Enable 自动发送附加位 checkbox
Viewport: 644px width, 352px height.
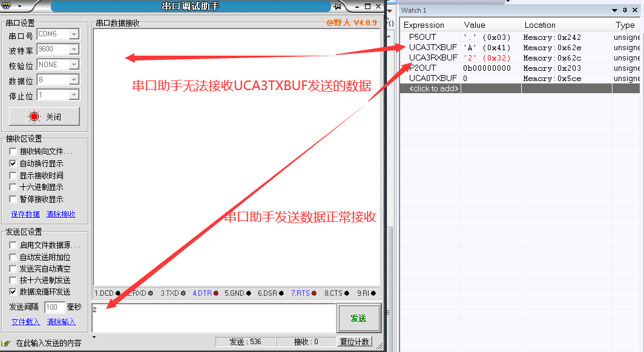13,257
